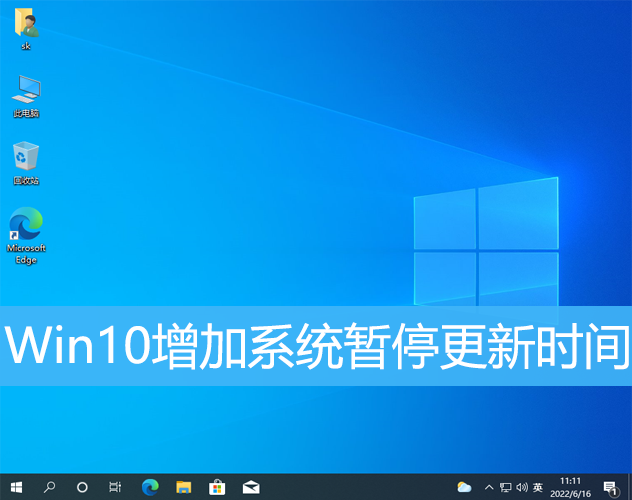632x500 pixels.
Task: Open the Windows Start menu
Action: click(x=16, y=487)
